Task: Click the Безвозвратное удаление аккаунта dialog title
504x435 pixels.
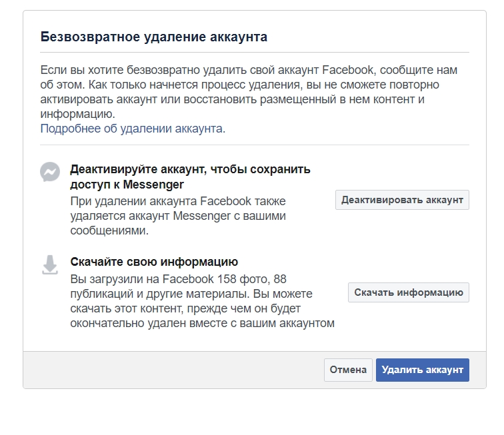Action: [x=153, y=37]
